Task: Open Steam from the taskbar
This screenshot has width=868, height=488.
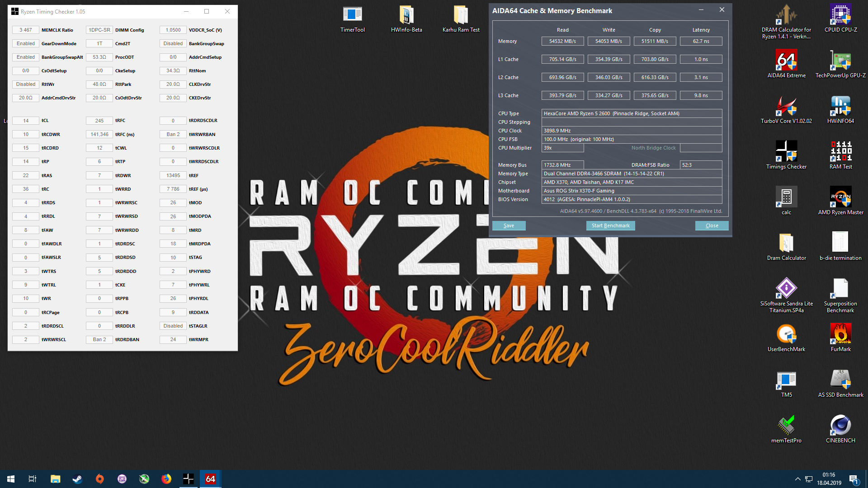Action: click(x=77, y=479)
